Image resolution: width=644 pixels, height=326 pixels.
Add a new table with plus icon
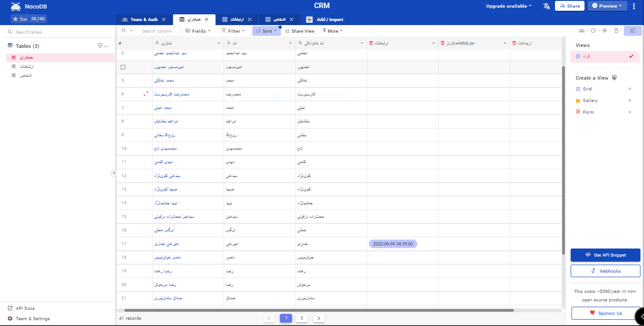[100, 46]
